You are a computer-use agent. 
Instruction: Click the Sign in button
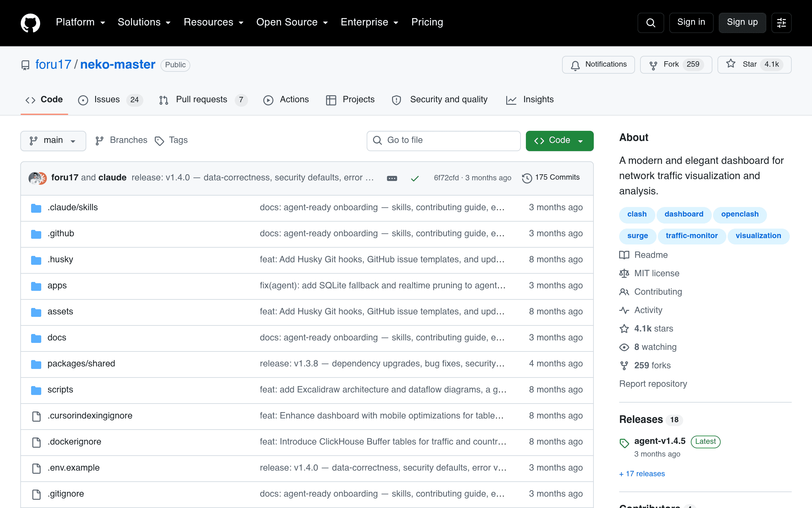[x=691, y=23]
